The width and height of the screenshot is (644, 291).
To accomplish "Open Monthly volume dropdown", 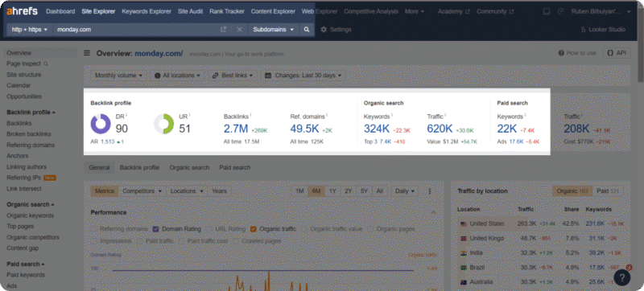I will (118, 76).
